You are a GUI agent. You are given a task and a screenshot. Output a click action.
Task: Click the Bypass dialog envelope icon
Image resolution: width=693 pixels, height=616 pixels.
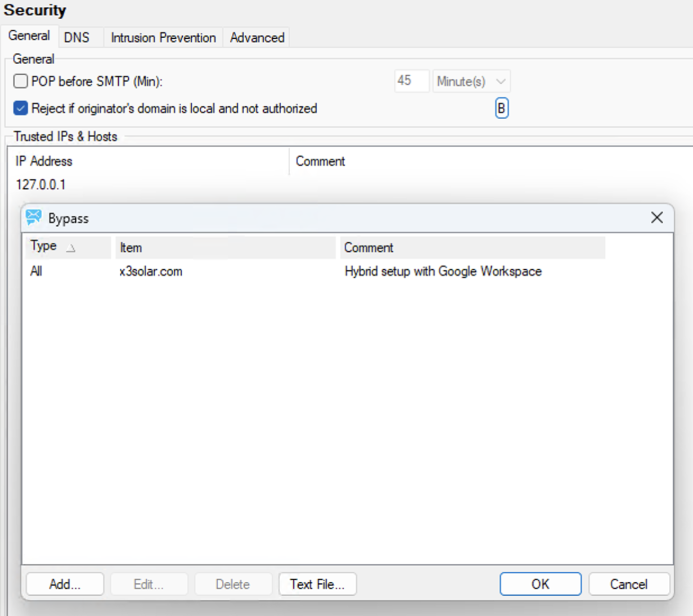click(x=34, y=218)
